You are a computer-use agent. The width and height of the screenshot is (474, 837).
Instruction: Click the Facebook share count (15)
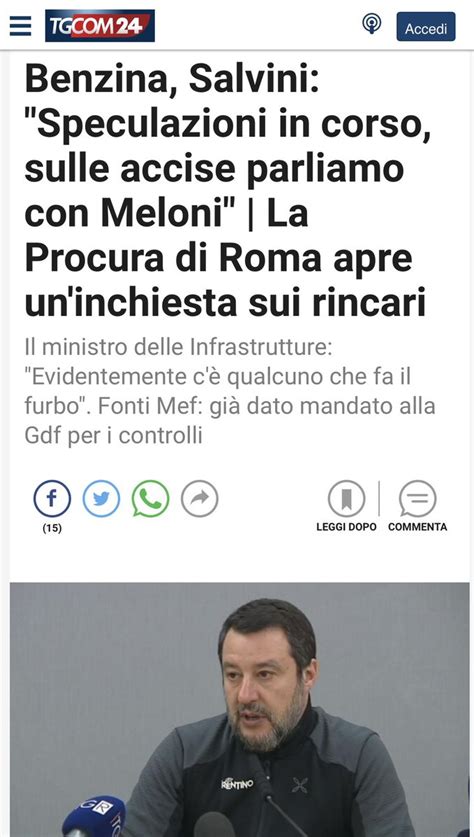click(52, 528)
